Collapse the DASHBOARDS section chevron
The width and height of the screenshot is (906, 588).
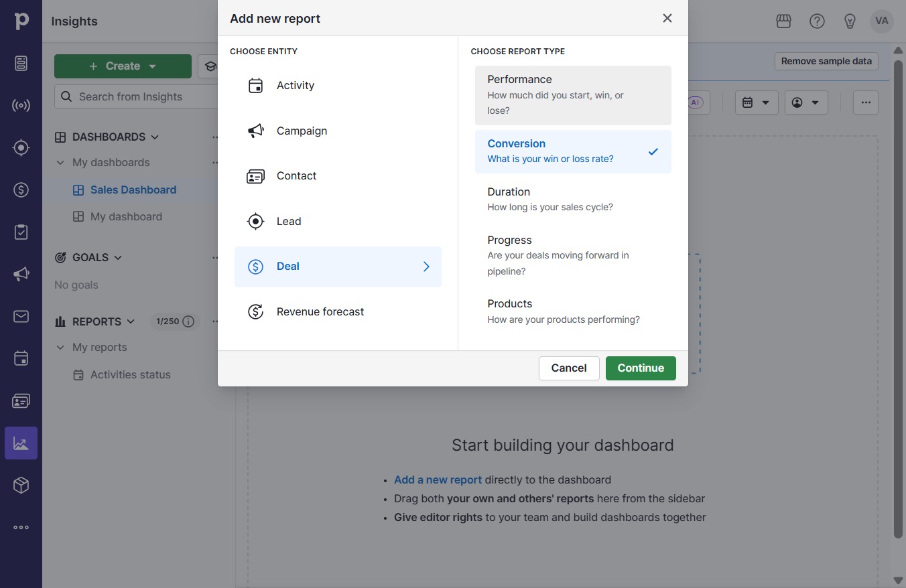pyautogui.click(x=155, y=137)
